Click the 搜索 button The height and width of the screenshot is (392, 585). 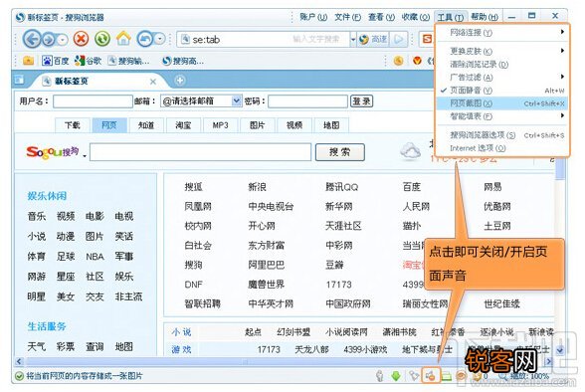(x=340, y=152)
